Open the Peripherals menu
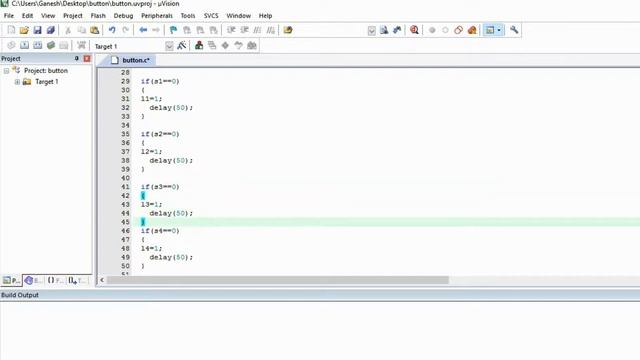Screen dimensions: 640x360 coord(157,16)
